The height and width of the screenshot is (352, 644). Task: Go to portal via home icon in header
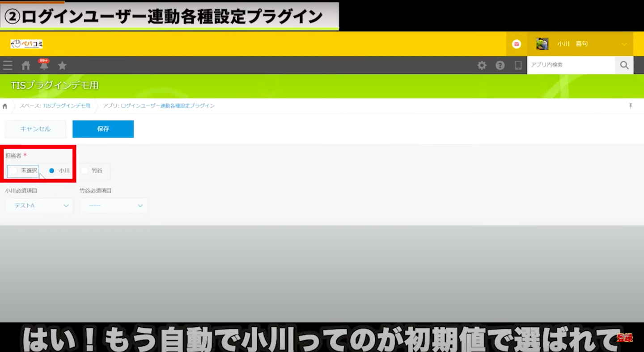coord(26,66)
